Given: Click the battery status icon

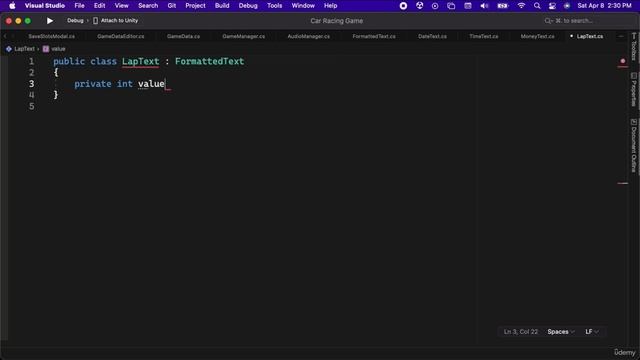Looking at the screenshot, I should pos(502,6).
